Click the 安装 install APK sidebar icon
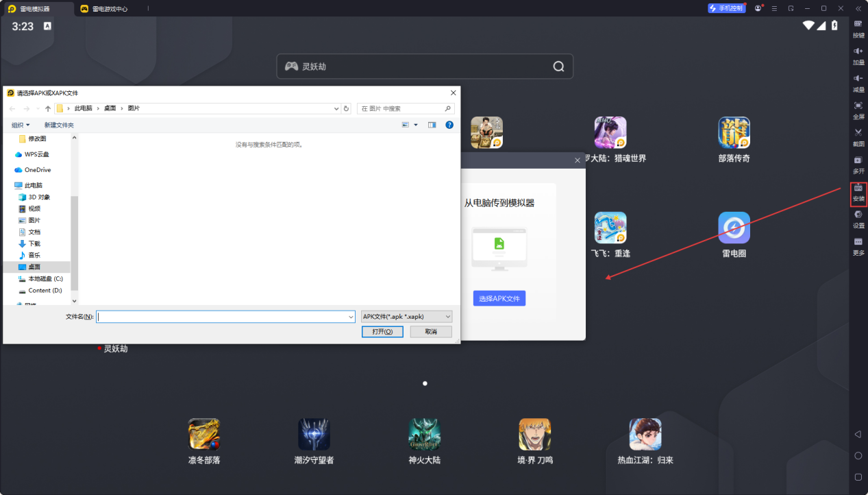This screenshot has height=495, width=868. [858, 193]
